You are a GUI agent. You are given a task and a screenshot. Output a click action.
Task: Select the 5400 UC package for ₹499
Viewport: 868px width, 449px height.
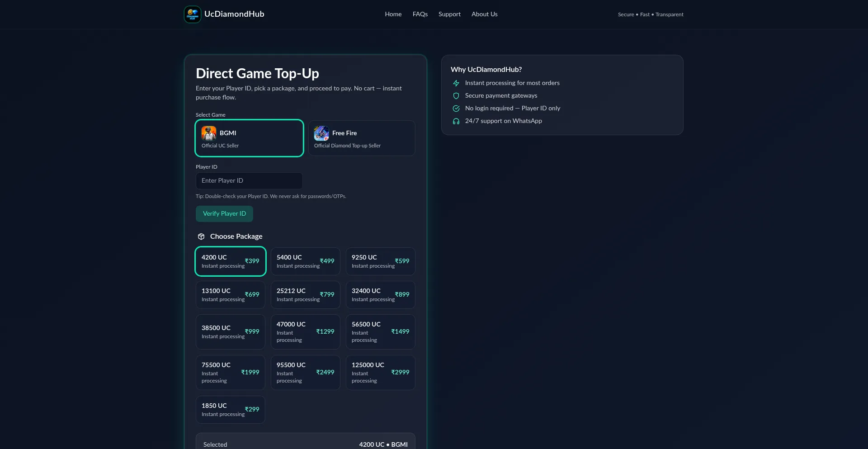click(x=305, y=261)
